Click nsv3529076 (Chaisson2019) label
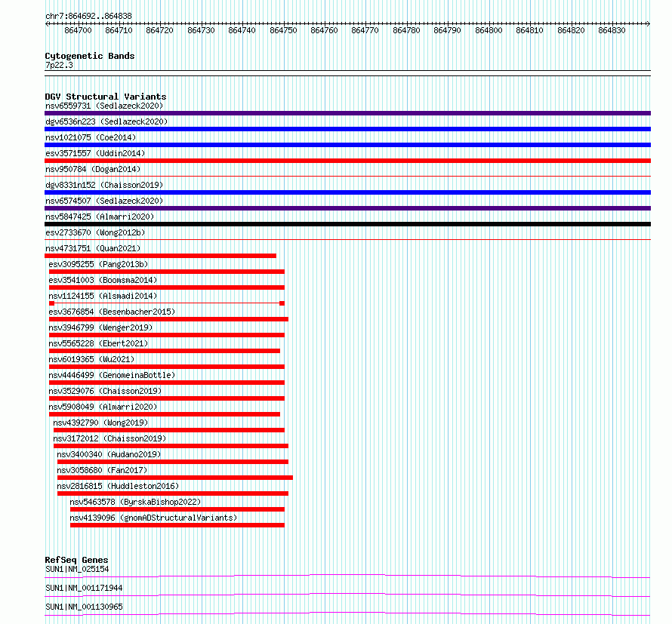This screenshot has width=672, height=624. click(105, 391)
